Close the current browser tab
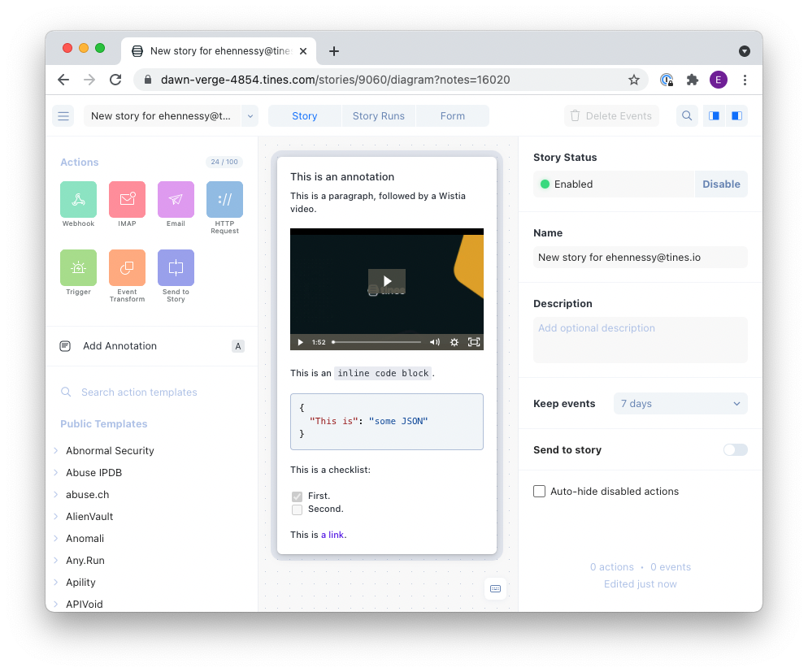 (x=303, y=51)
